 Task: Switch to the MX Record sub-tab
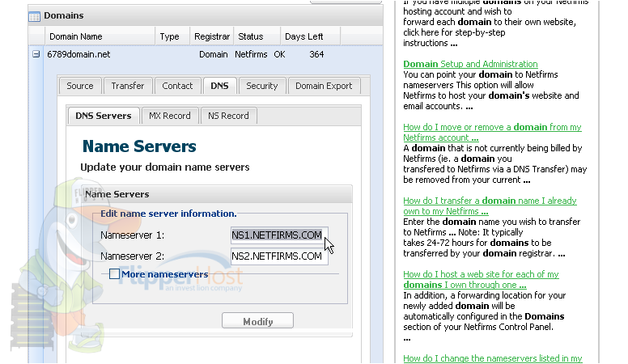(170, 116)
